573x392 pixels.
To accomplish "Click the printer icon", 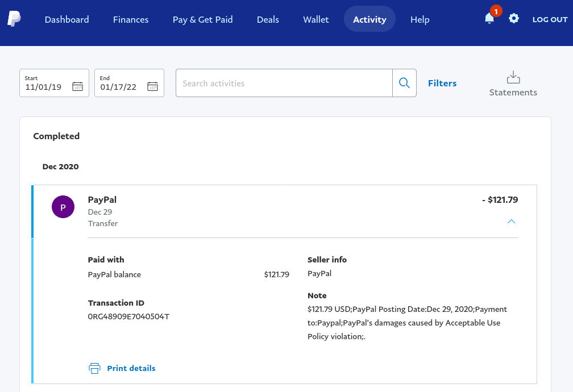I will 94,368.
